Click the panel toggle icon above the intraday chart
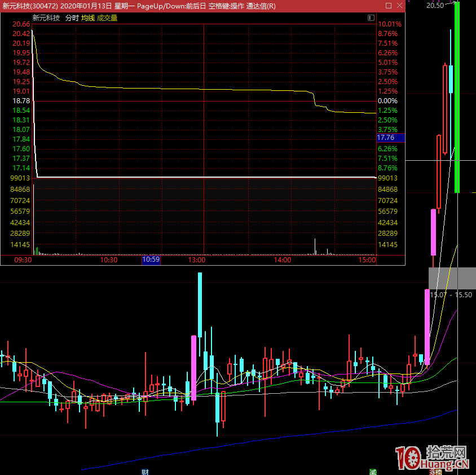Image resolution: width=476 pixels, height=475 pixels. point(371,18)
